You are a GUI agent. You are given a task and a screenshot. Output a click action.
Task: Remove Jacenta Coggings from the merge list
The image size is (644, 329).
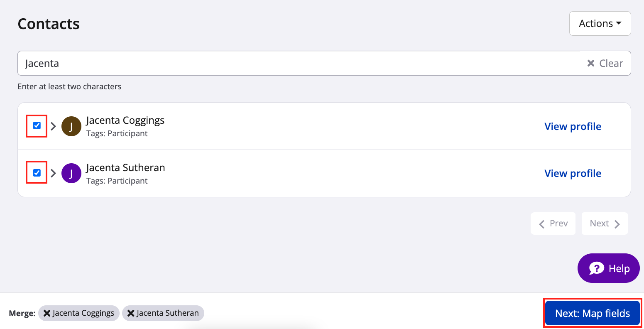coord(47,313)
